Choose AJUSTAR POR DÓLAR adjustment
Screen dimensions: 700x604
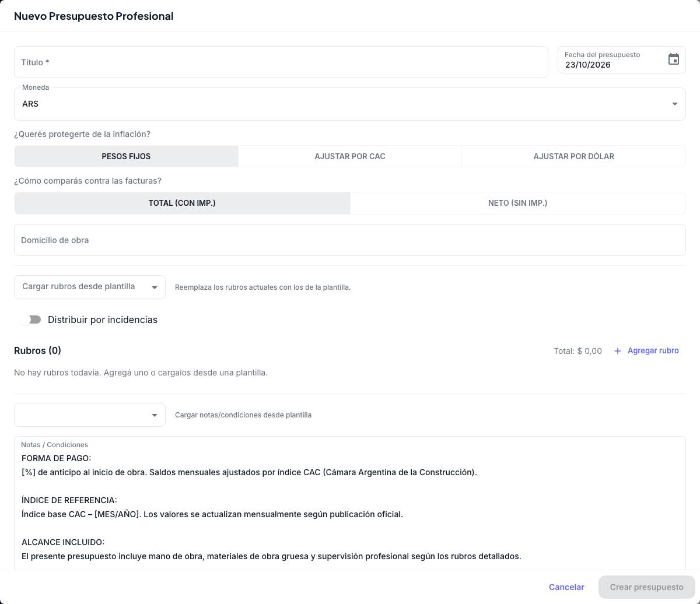[x=573, y=156]
